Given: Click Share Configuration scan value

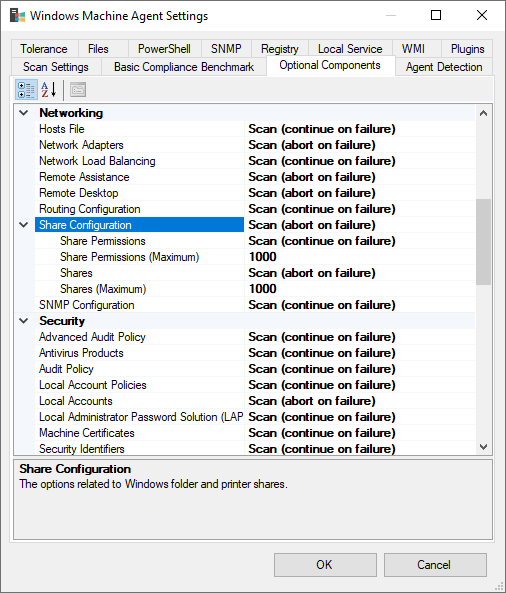Looking at the screenshot, I should 360,225.
